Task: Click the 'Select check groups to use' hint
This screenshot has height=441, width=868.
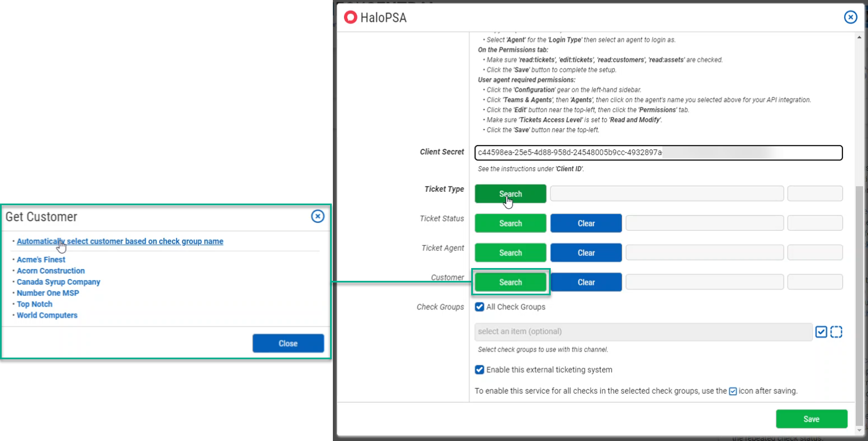Action: tap(543, 350)
